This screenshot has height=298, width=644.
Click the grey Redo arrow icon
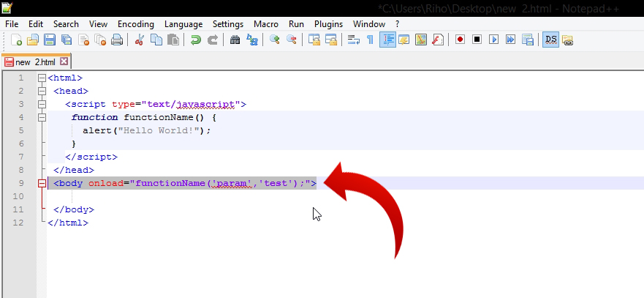pos(212,40)
